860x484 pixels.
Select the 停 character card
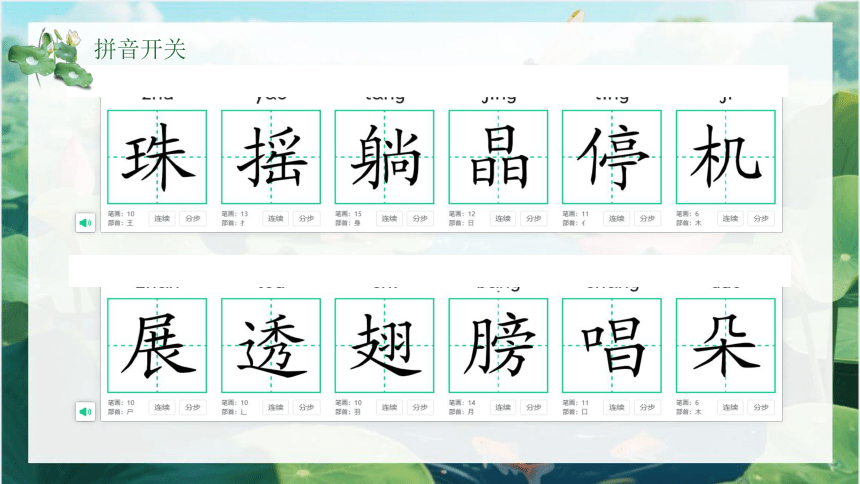pyautogui.click(x=612, y=157)
